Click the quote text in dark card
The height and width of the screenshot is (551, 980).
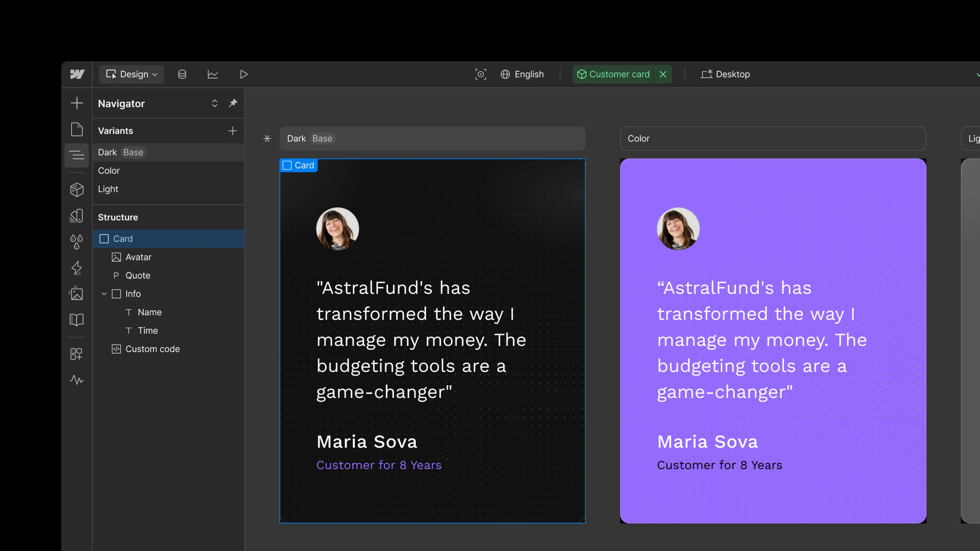[422, 340]
